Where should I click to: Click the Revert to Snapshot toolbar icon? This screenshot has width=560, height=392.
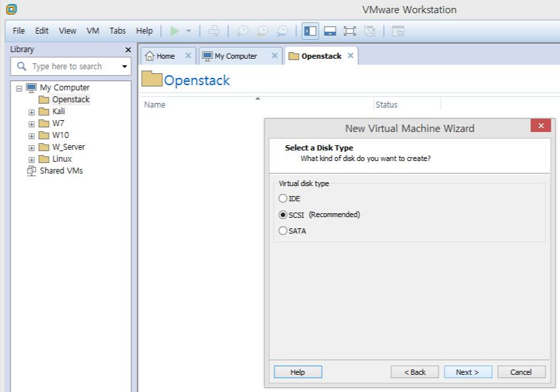pos(262,31)
